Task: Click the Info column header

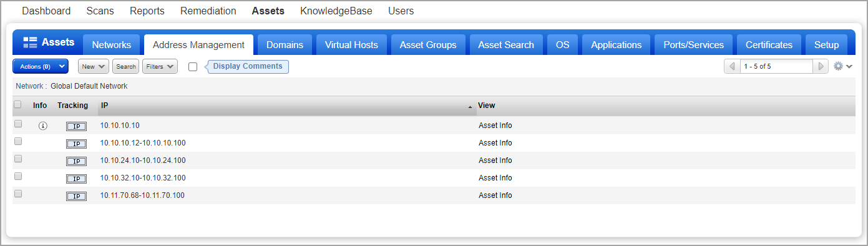Action: click(x=40, y=106)
